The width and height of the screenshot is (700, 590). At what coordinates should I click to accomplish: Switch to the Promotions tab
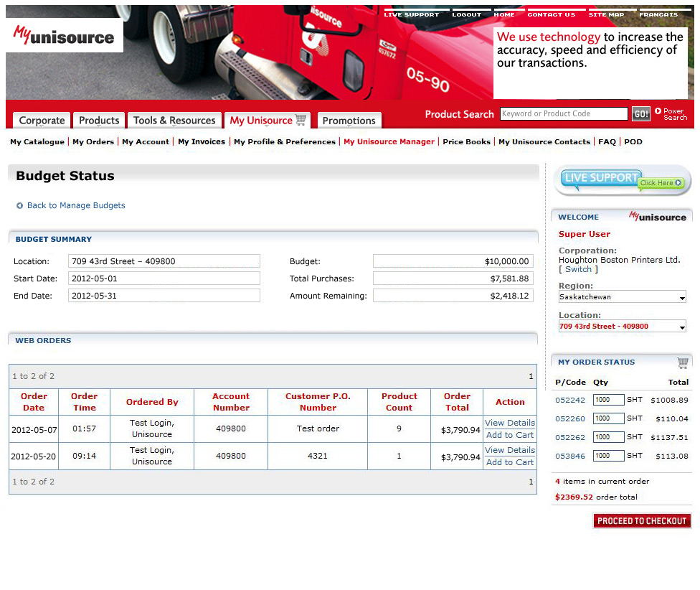click(x=349, y=121)
